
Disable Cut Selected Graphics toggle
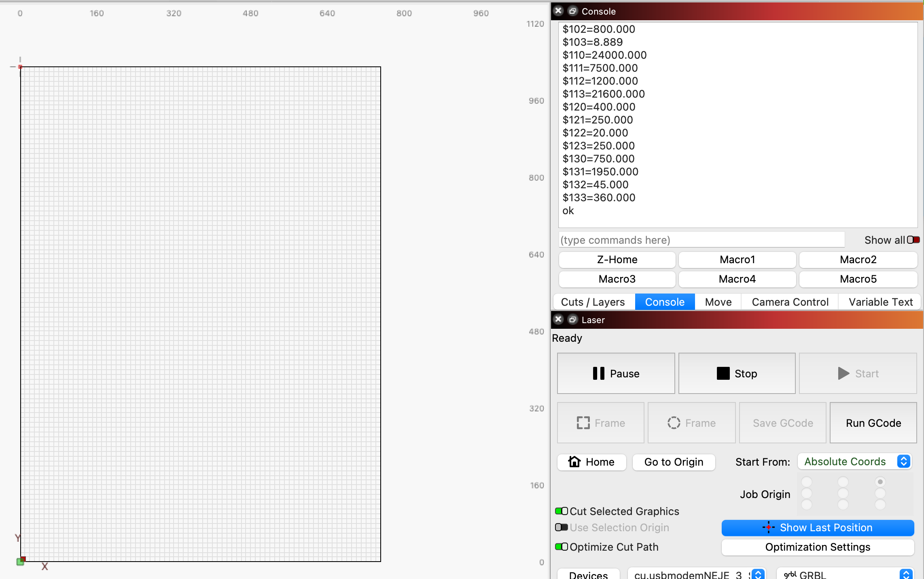pos(561,511)
